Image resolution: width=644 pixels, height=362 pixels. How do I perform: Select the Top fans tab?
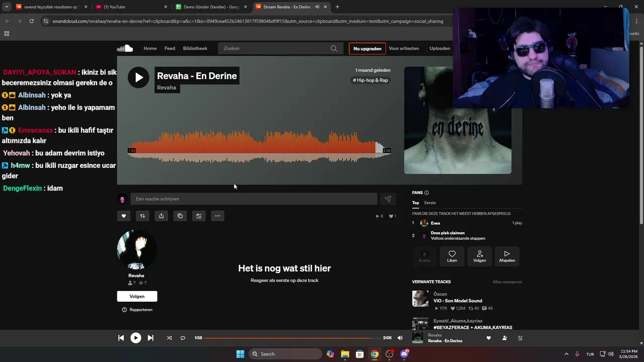(x=416, y=203)
